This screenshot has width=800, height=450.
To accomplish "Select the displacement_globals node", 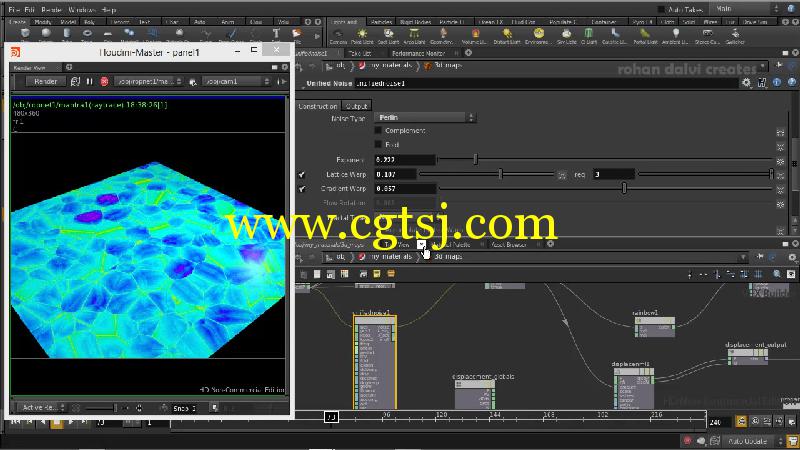I will 475,393.
